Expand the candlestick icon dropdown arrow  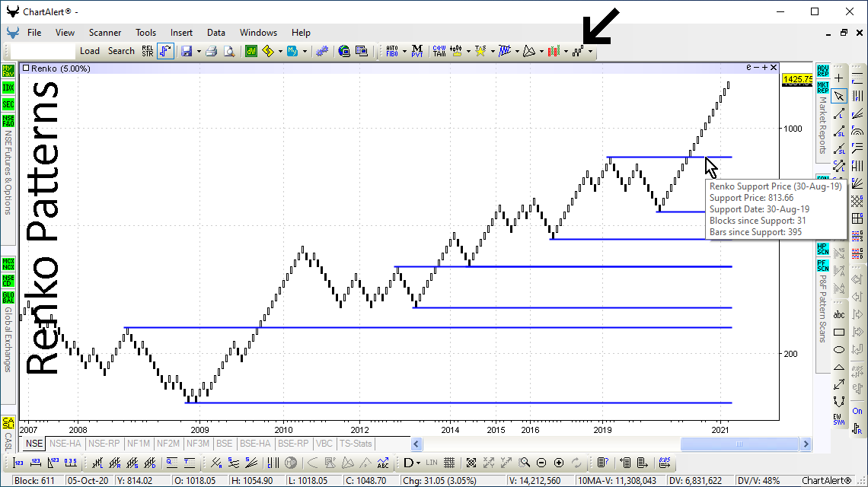coord(566,52)
